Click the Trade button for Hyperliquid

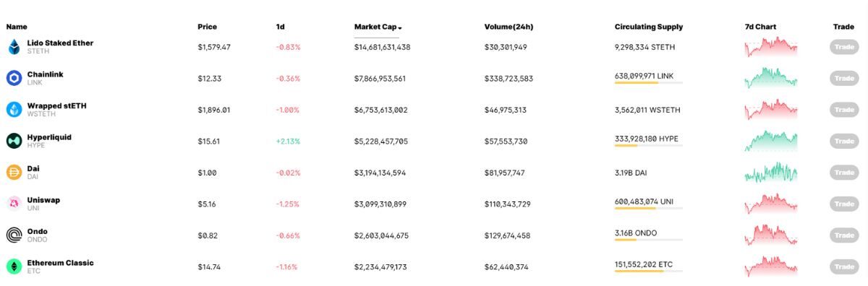844,141
